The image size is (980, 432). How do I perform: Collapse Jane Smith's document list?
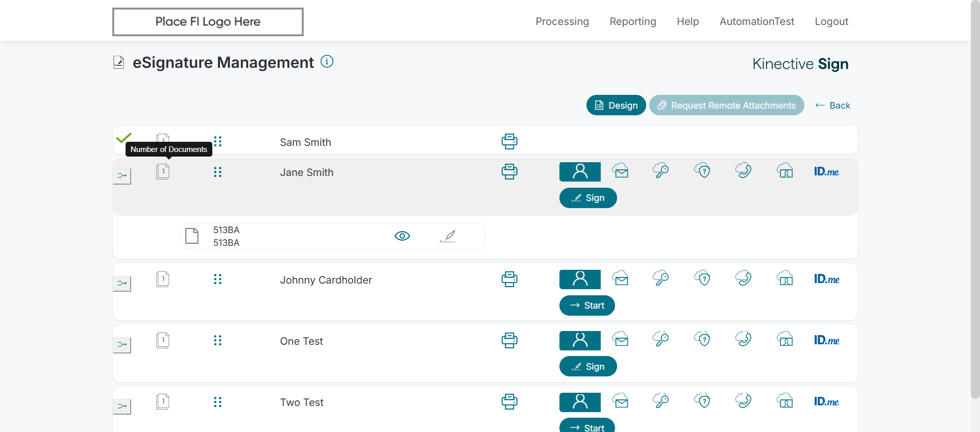122,176
